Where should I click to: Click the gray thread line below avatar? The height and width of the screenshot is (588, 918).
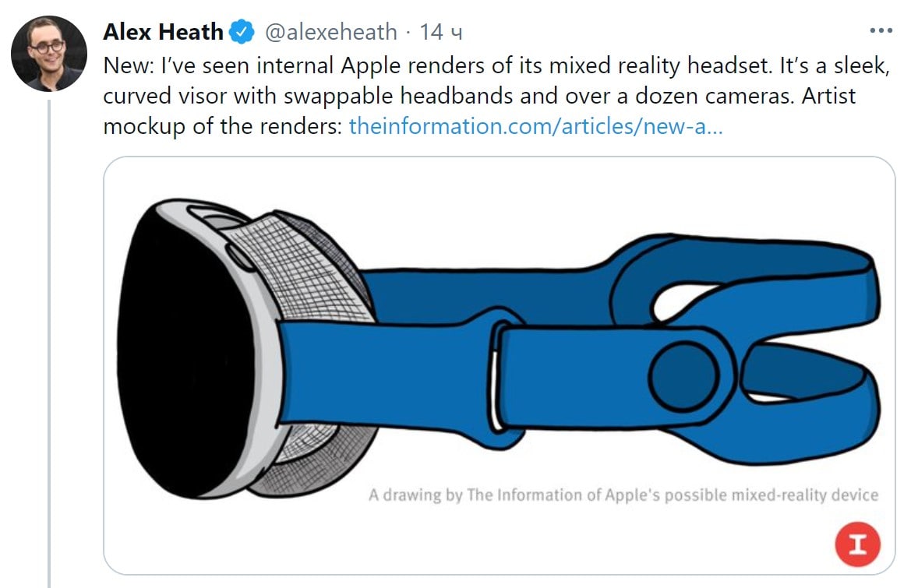pyautogui.click(x=49, y=343)
